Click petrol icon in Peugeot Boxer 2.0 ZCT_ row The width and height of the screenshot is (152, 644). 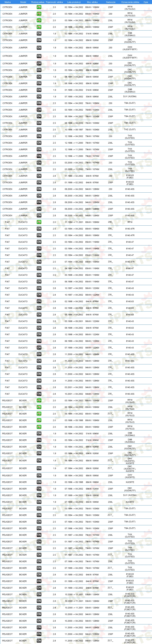tap(39, 414)
